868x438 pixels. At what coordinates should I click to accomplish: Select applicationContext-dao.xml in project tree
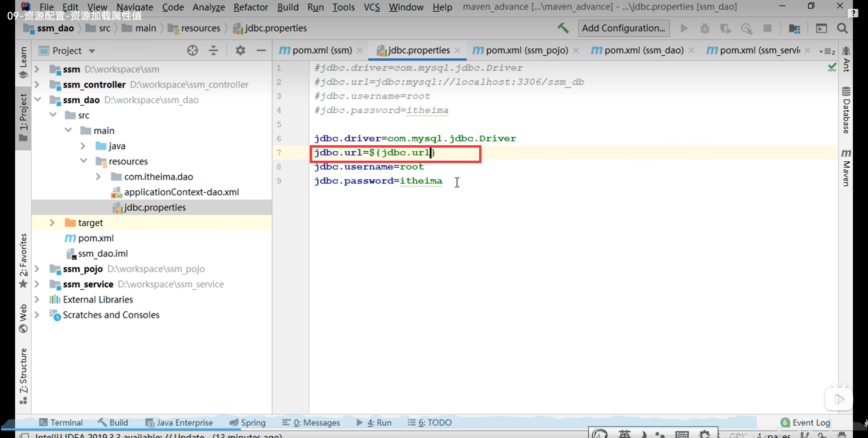181,192
